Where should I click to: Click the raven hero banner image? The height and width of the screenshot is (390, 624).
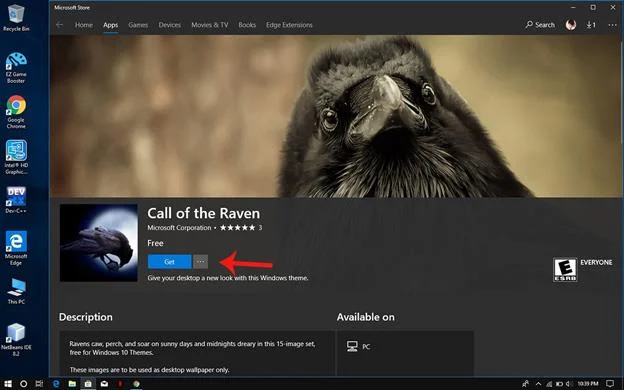(x=335, y=116)
